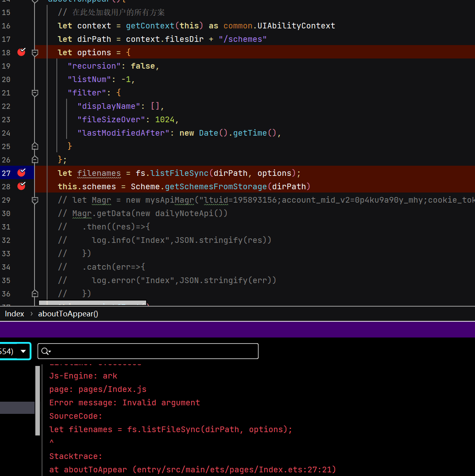Click the false value on line 19
The width and height of the screenshot is (475, 476).
click(x=142, y=66)
